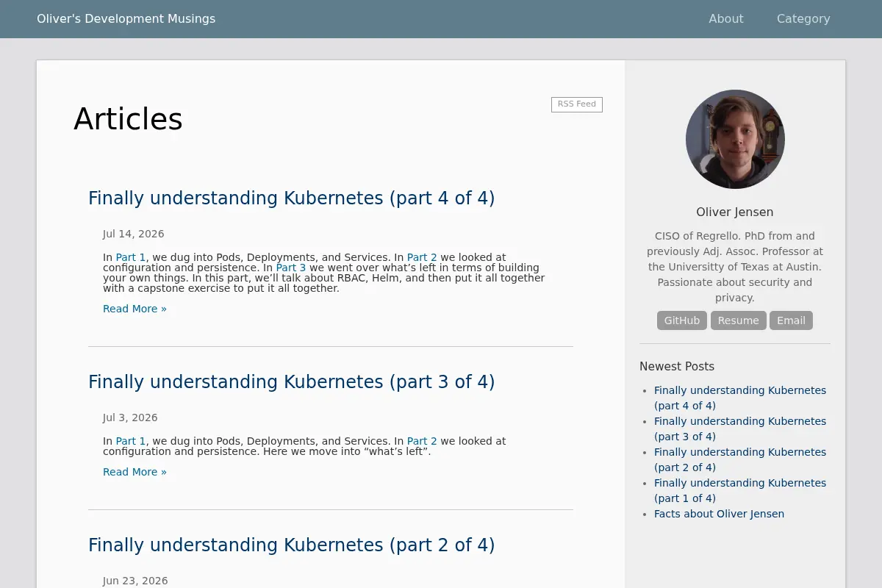Follow Part 2 link in part 4 summary
Screen dimensions: 882x588
(422, 257)
